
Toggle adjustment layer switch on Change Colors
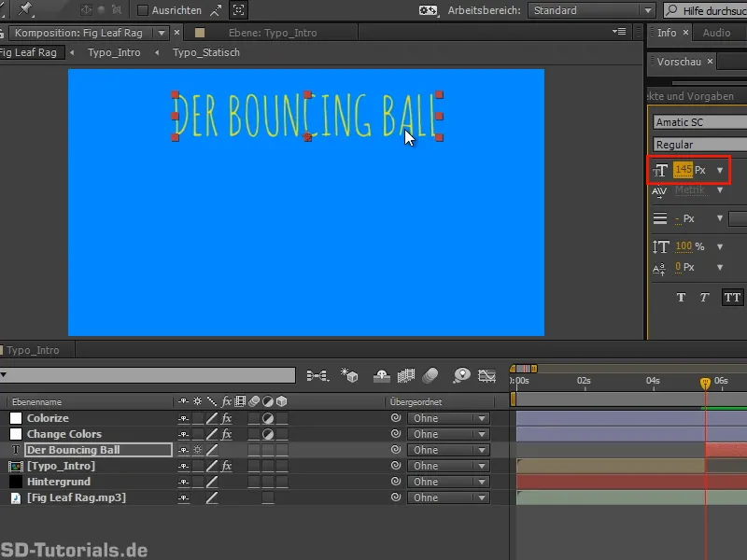(268, 434)
